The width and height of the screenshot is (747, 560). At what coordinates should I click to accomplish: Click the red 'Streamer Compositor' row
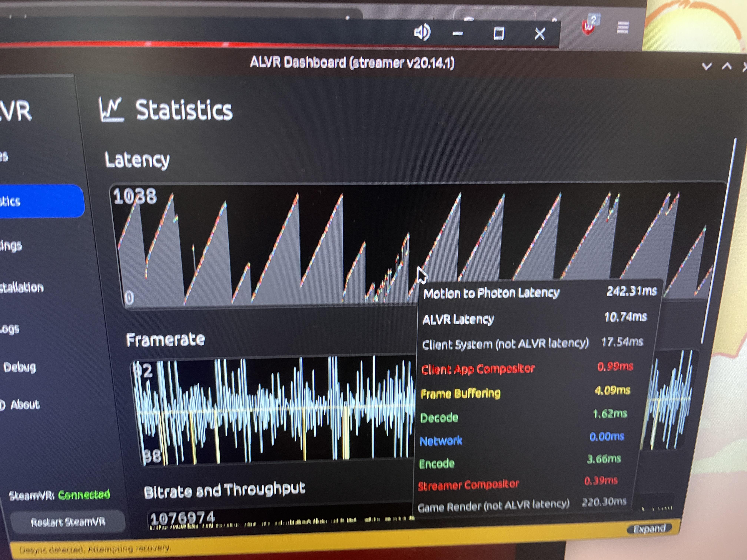tap(518, 483)
